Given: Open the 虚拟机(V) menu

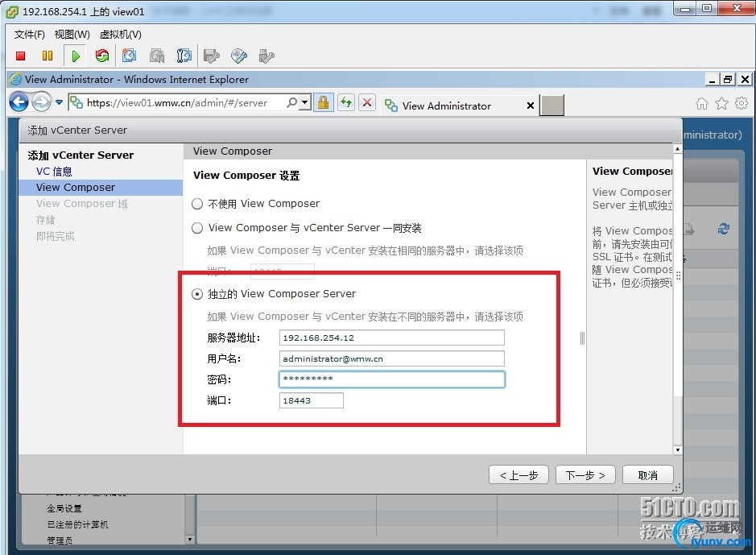Looking at the screenshot, I should pos(121,35).
